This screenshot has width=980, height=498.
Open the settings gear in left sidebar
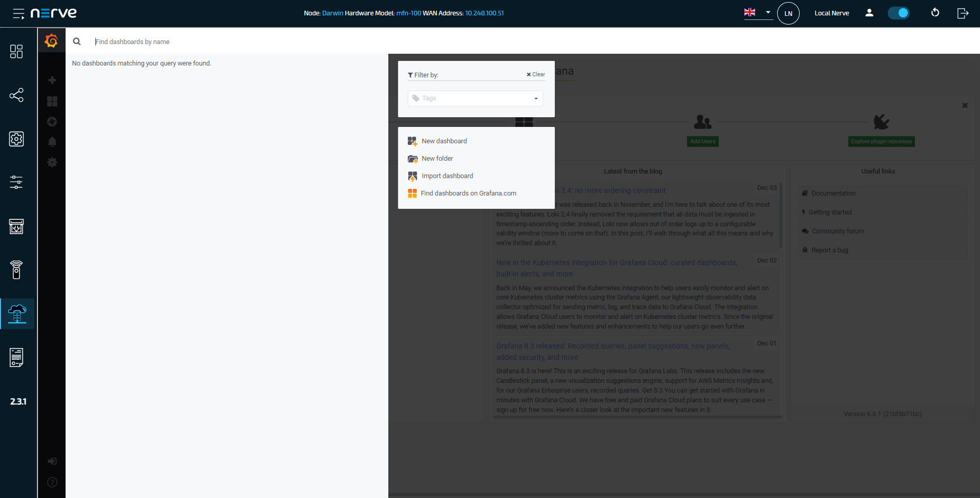pyautogui.click(x=17, y=139)
